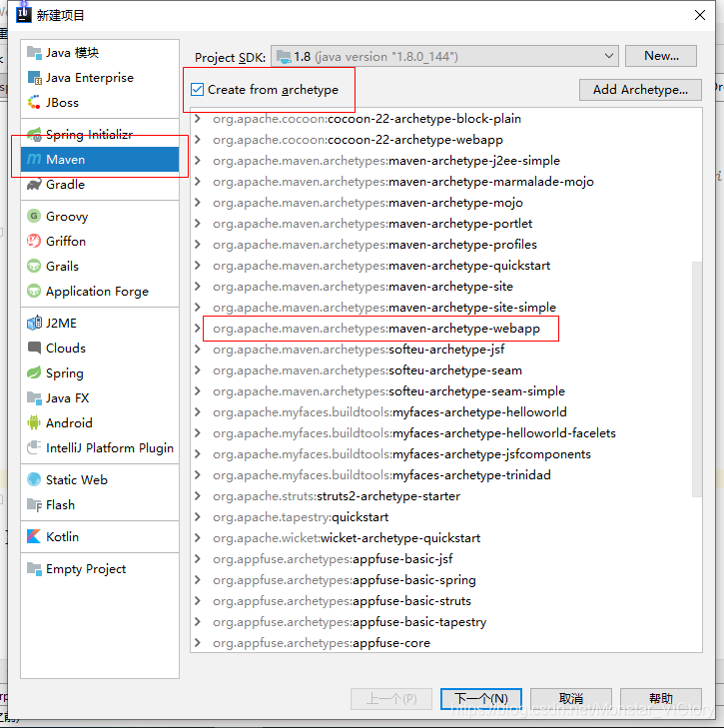Expand maven-archetype-j2ee-simple node

click(x=198, y=161)
